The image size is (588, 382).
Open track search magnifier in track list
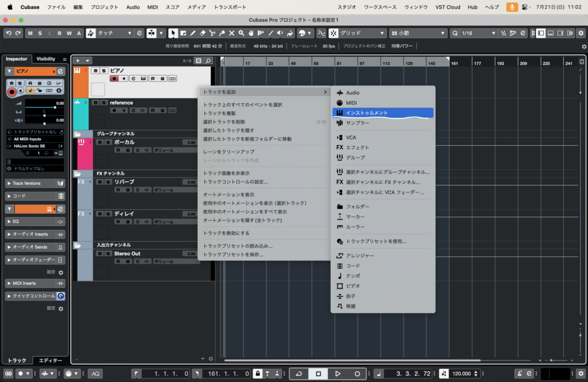click(208, 60)
